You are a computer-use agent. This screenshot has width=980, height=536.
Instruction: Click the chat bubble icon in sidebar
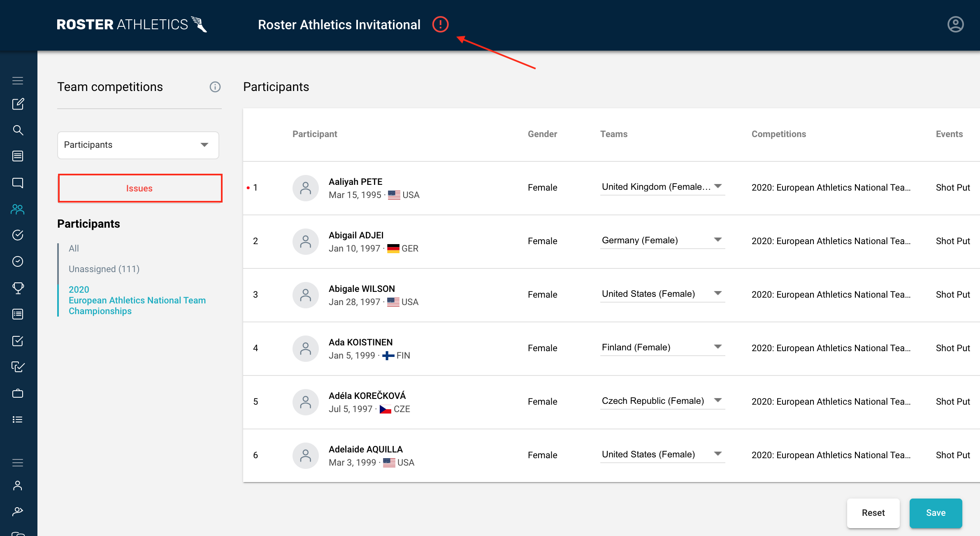coord(18,182)
